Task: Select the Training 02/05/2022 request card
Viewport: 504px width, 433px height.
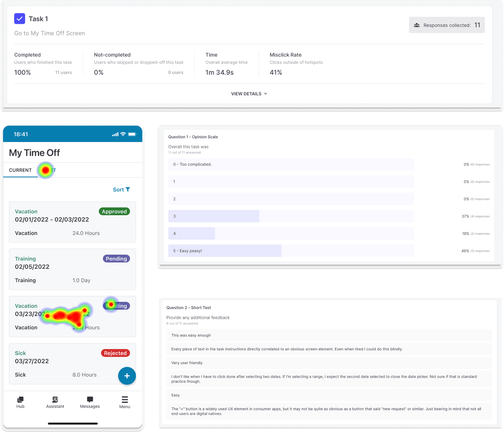Action: click(x=72, y=269)
